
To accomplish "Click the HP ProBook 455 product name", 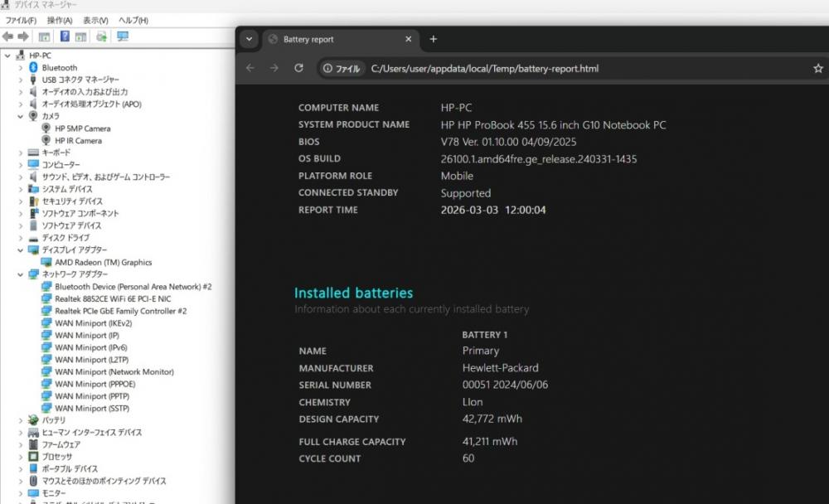I will [553, 125].
